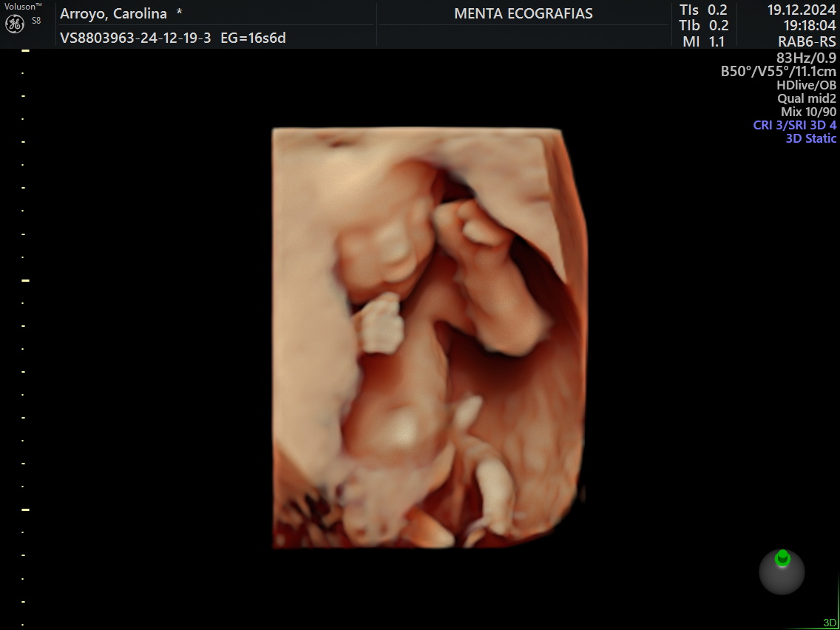Screen dimensions: 840x630
Task: Click the 3D Static mode label
Action: coord(810,138)
